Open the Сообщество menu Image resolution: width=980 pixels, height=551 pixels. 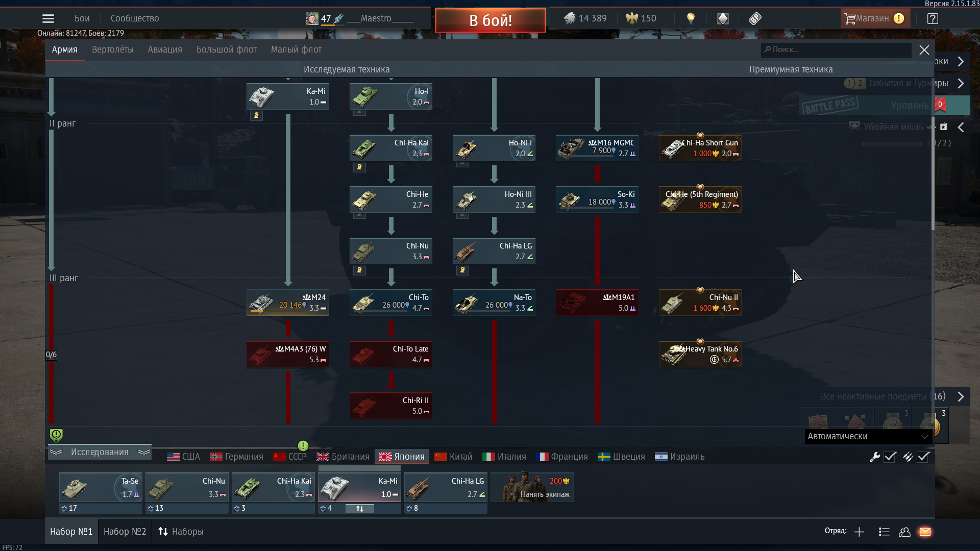[x=135, y=18]
